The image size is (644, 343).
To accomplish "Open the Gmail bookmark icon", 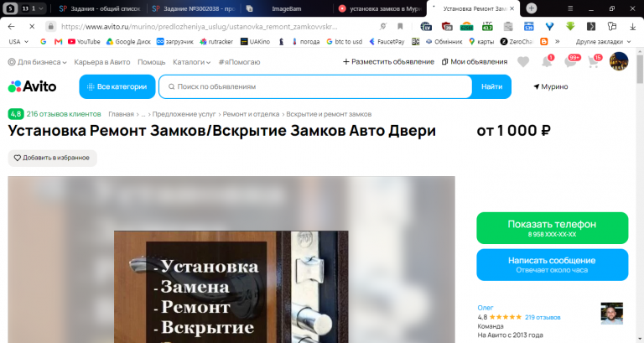I will [x=59, y=41].
